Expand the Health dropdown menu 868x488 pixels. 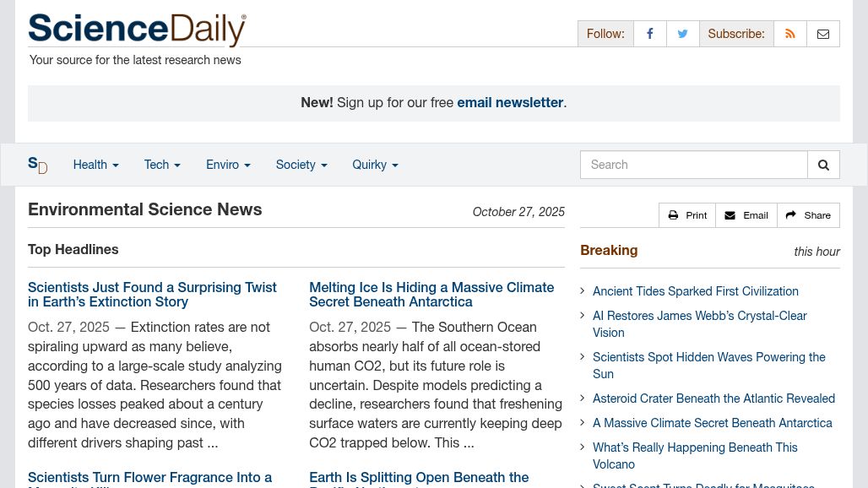pos(95,165)
